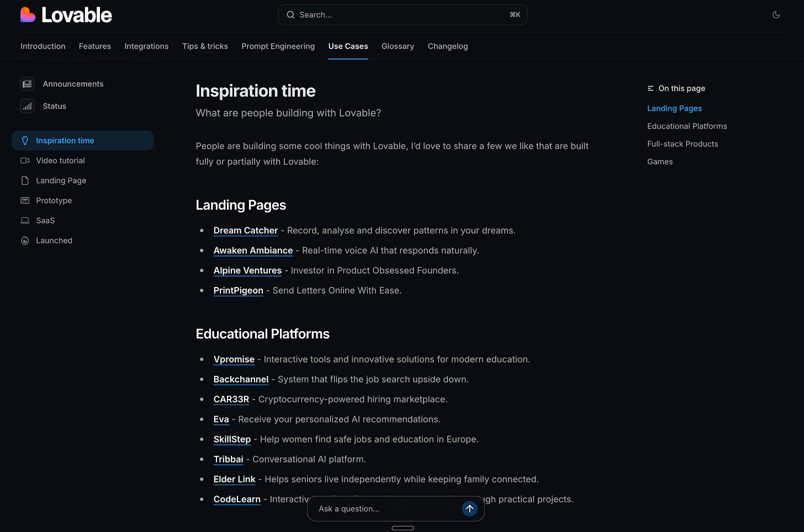This screenshot has height=532, width=804.
Task: Go to Prompt Engineering tab
Action: pyautogui.click(x=278, y=46)
